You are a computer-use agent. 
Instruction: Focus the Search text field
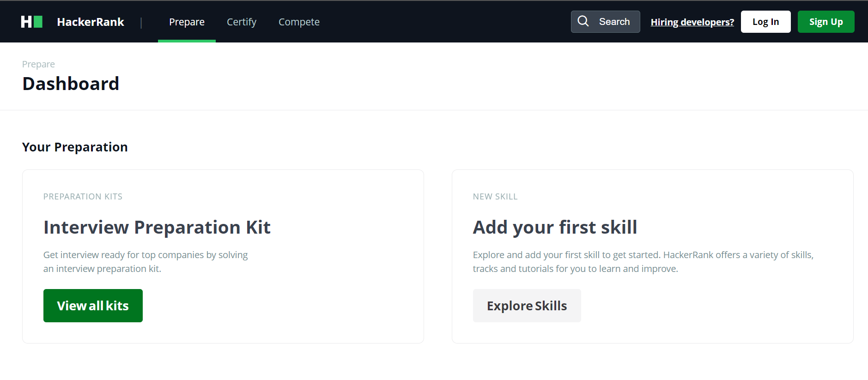tap(614, 22)
